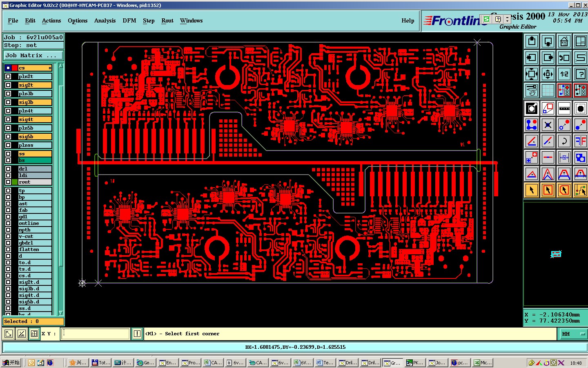This screenshot has height=368, width=588.
Task: Click the 开始 Start button on taskbar
Action: [11, 363]
